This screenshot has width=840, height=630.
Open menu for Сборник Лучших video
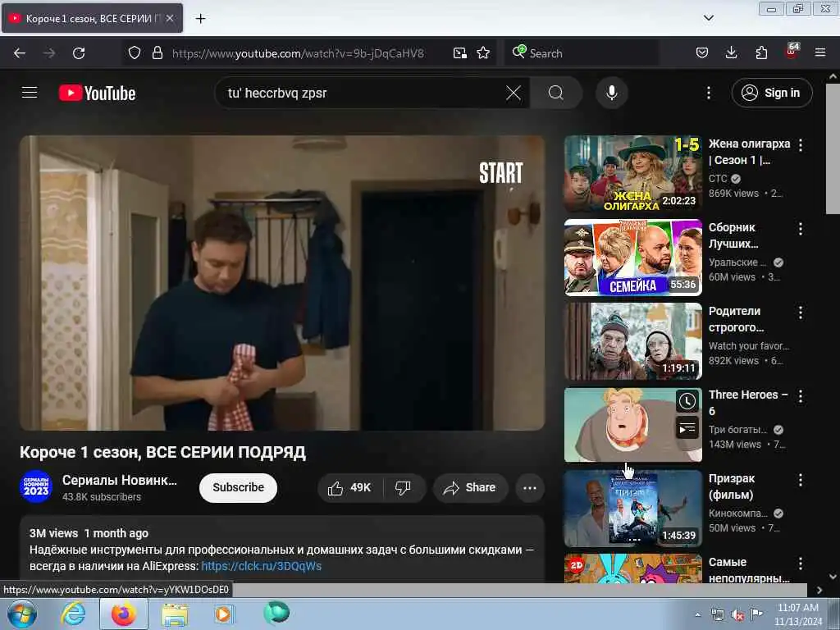pyautogui.click(x=801, y=229)
